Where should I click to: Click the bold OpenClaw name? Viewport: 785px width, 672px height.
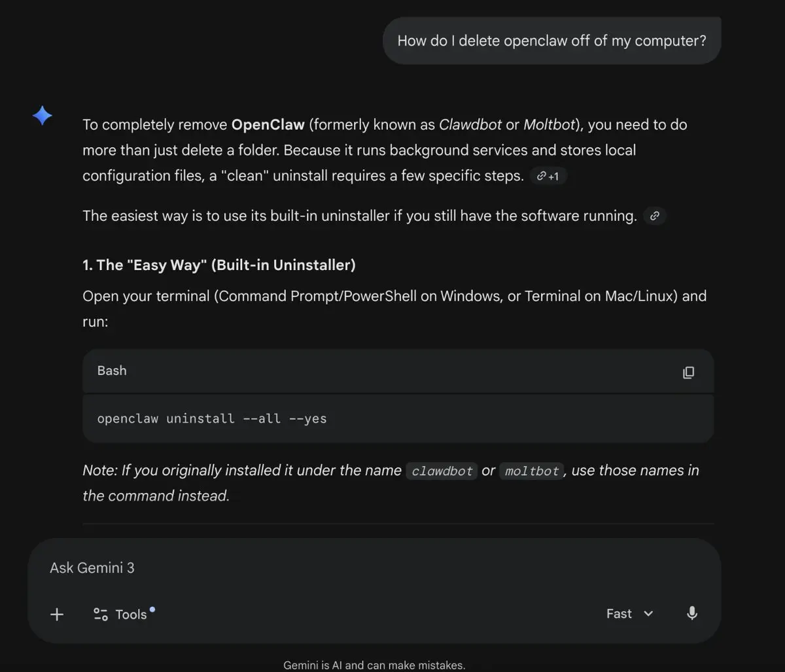tap(268, 124)
